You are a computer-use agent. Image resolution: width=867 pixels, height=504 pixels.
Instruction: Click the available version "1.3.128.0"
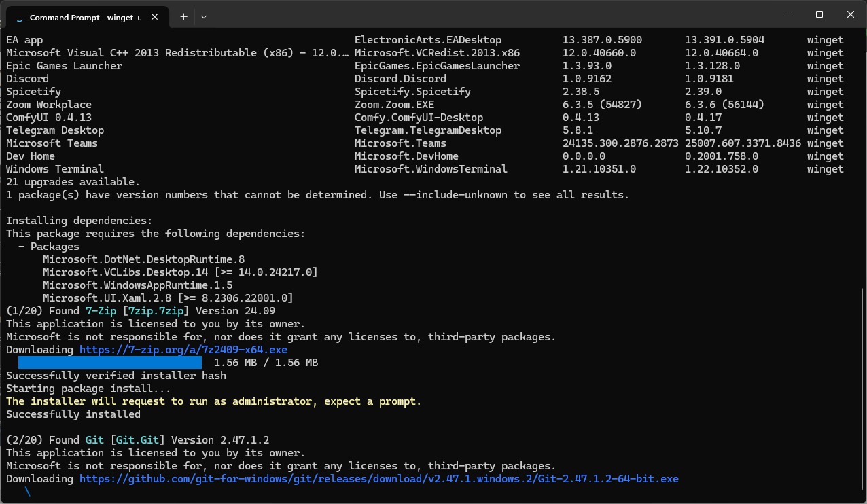(x=712, y=66)
